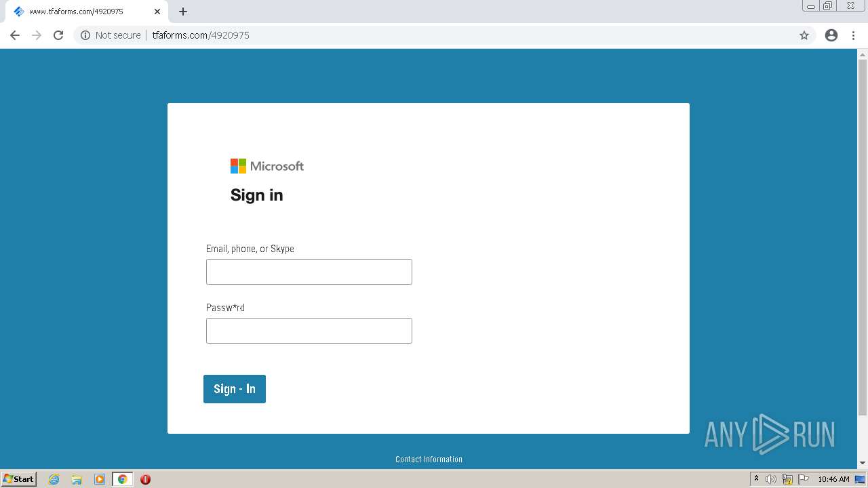
Task: Click the scrollbar down arrow
Action: point(863,464)
